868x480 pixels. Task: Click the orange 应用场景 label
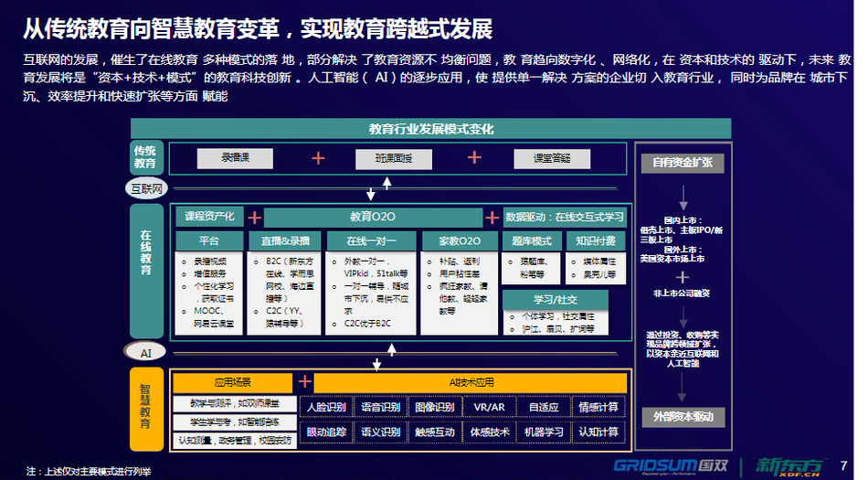pos(232,382)
